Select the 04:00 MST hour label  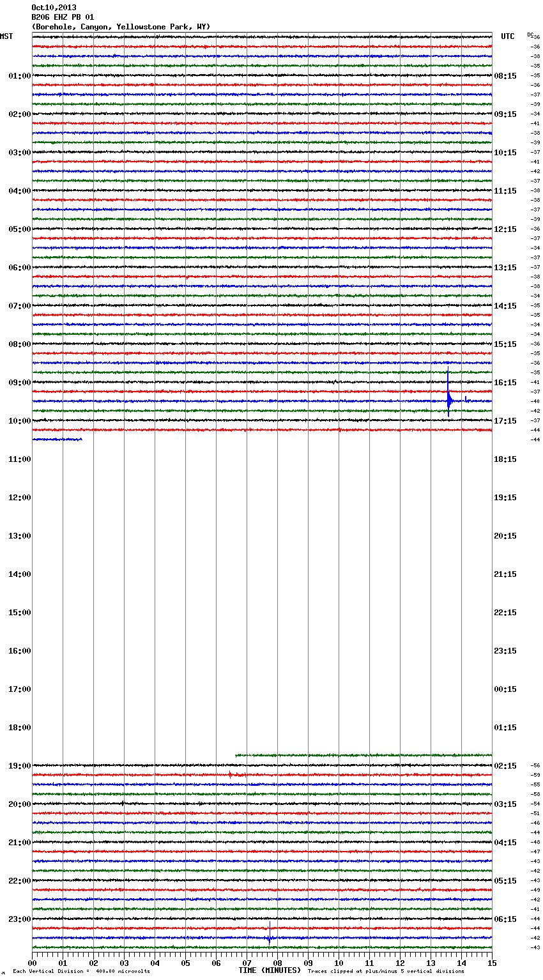pos(20,191)
